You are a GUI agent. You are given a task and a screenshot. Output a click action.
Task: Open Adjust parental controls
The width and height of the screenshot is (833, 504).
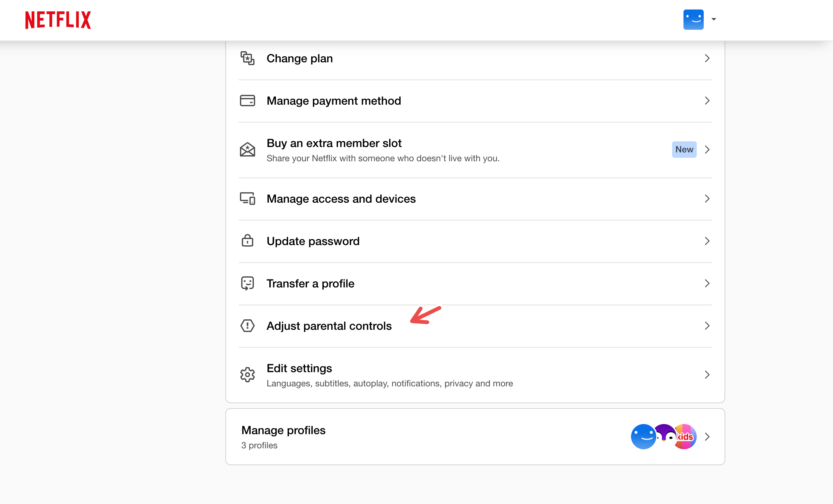click(x=475, y=326)
